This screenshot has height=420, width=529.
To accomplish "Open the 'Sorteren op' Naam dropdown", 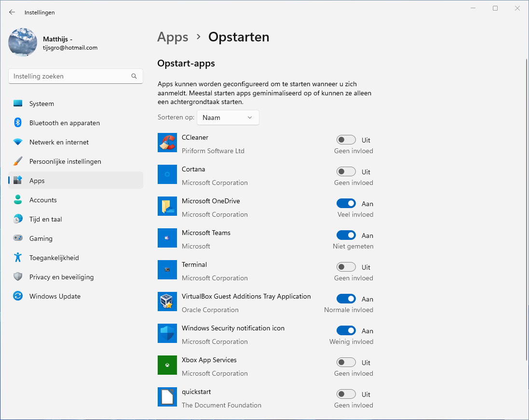I will point(228,118).
